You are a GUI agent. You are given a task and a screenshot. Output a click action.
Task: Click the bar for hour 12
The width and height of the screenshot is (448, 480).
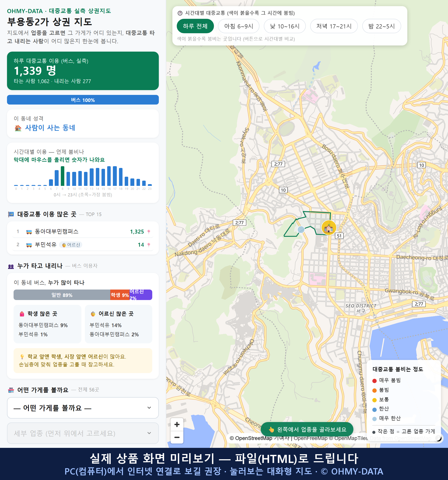[x=86, y=179]
